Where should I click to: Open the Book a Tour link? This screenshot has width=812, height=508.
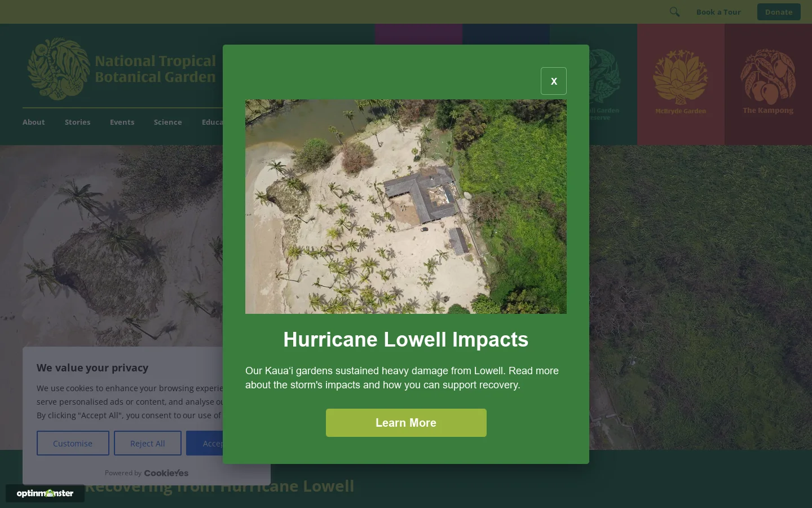(718, 12)
